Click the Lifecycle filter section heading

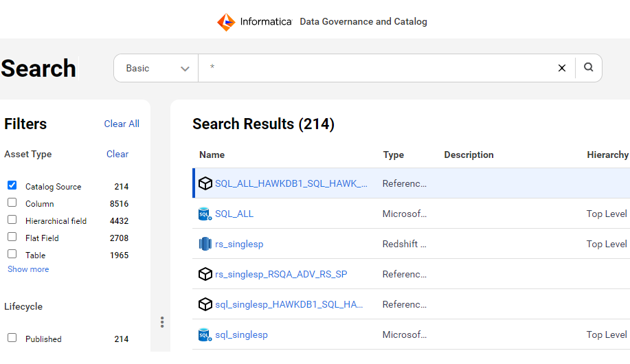tap(23, 306)
